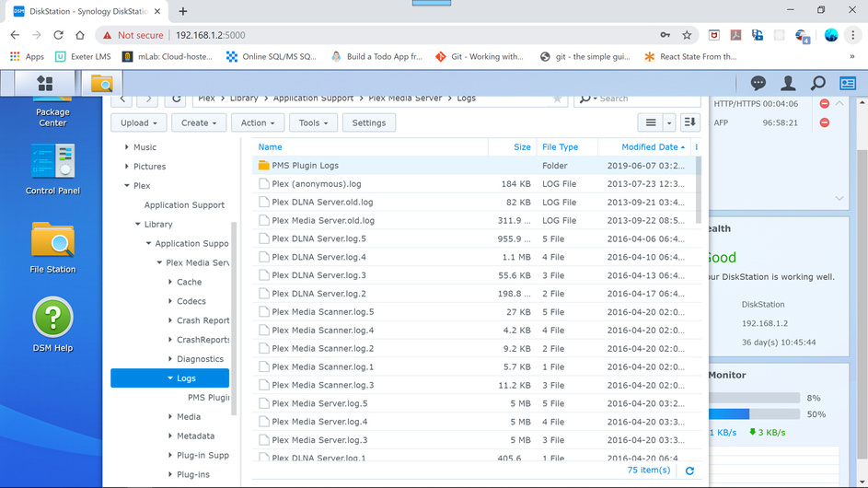Open Control Panel desktop icon

[x=52, y=168]
